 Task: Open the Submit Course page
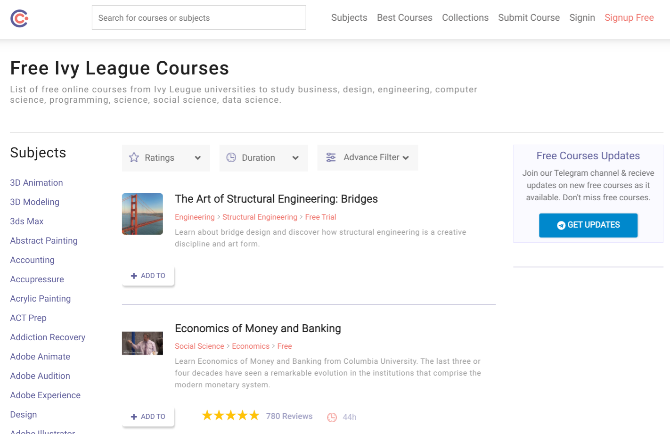click(x=529, y=18)
